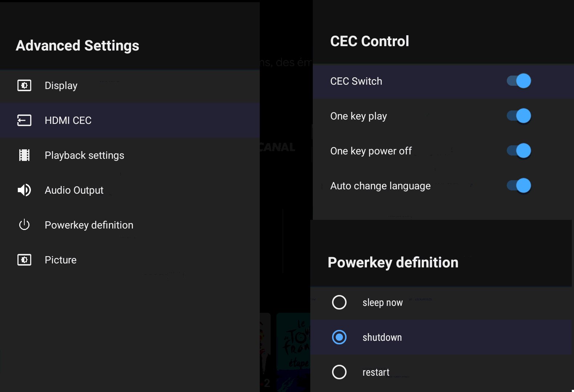Open the Audio Output label
Viewport: 574px width, 392px height.
(x=74, y=190)
